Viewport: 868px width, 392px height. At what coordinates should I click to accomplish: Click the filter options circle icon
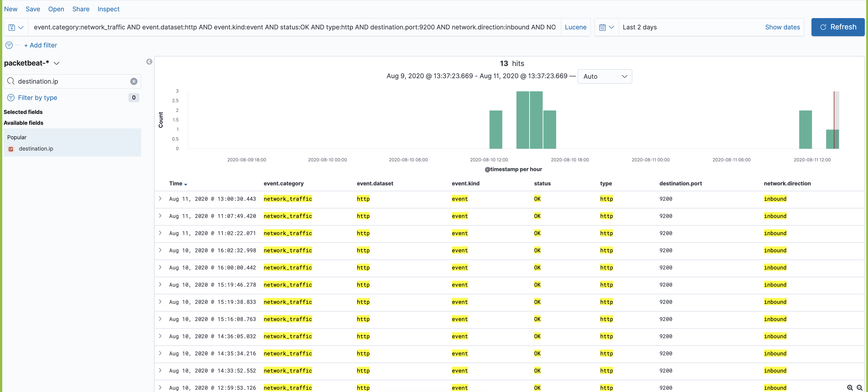[x=9, y=45]
